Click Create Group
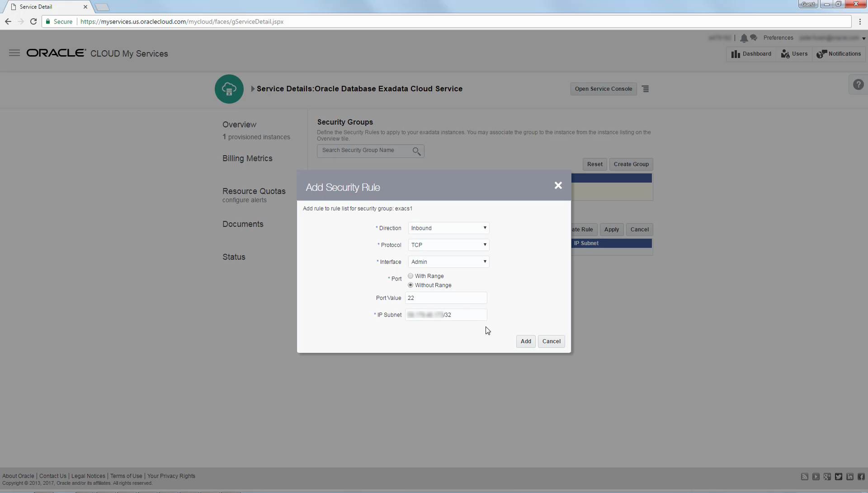868x493 pixels. pyautogui.click(x=631, y=164)
